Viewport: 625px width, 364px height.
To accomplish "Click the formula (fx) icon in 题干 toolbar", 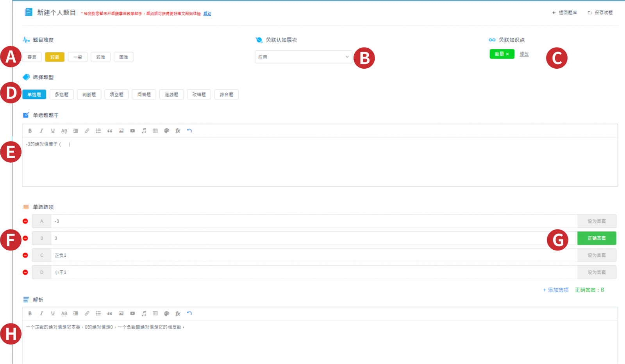I will [x=178, y=131].
